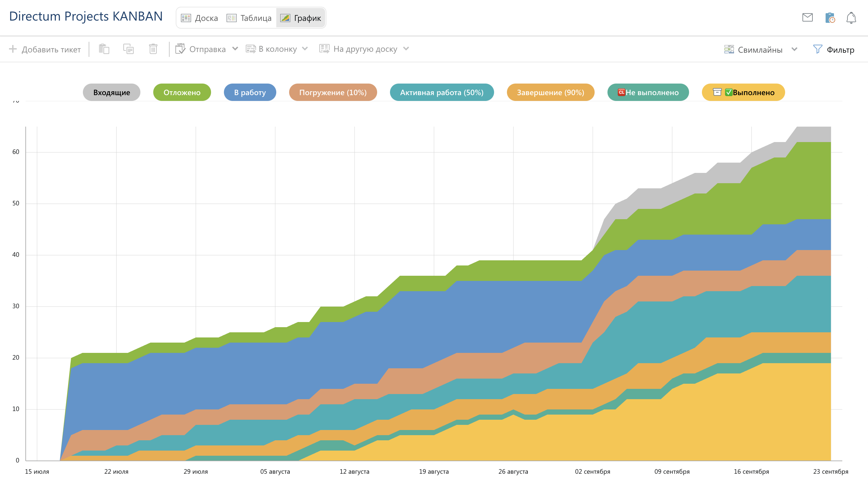This screenshot has width=868, height=502.
Task: Click the Swimlanes icon
Action: click(729, 49)
